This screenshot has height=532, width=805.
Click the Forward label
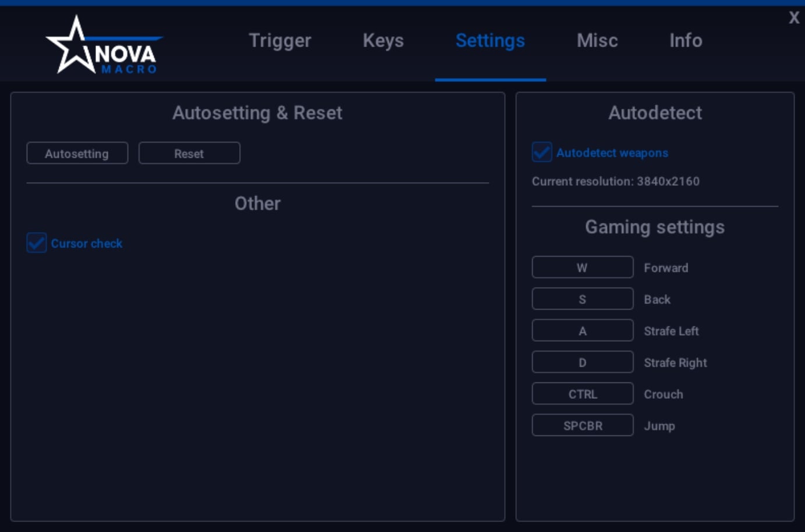666,268
